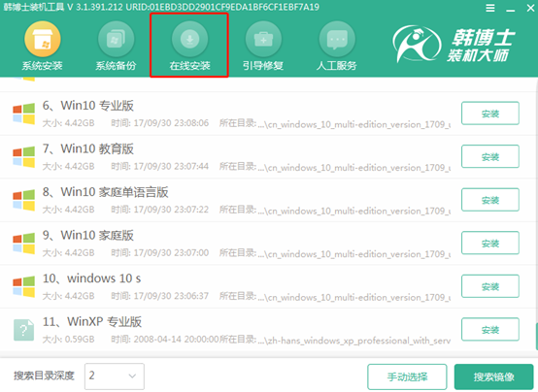
Task: Select the 8、Win10 家庭单语言版 title
Action: pos(105,192)
